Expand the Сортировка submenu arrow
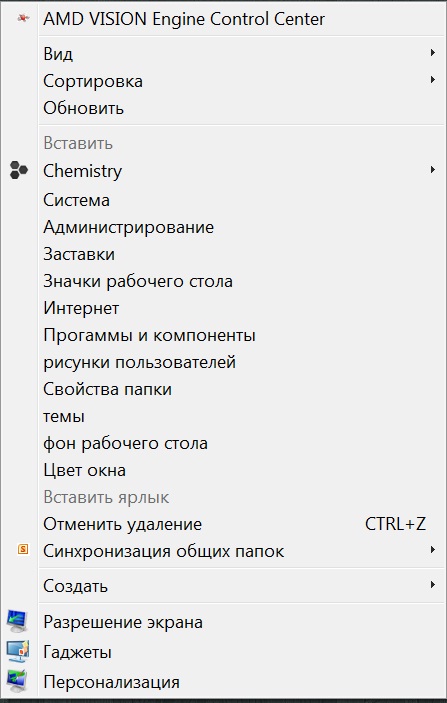This screenshot has height=703, width=447. [x=433, y=80]
